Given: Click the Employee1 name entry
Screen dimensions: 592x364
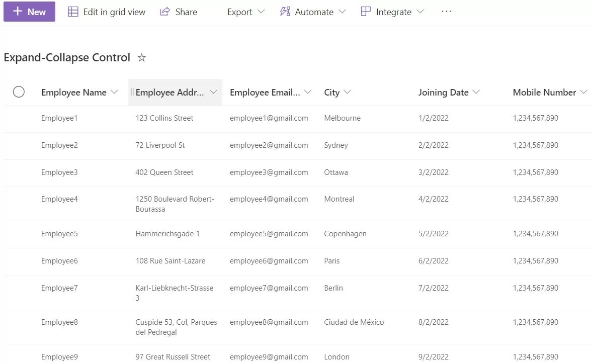Looking at the screenshot, I should 59,118.
